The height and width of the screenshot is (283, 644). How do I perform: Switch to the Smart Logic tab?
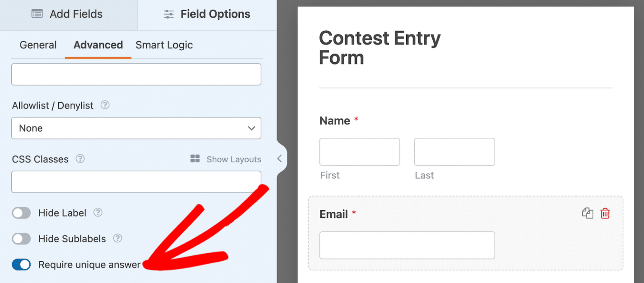(164, 45)
